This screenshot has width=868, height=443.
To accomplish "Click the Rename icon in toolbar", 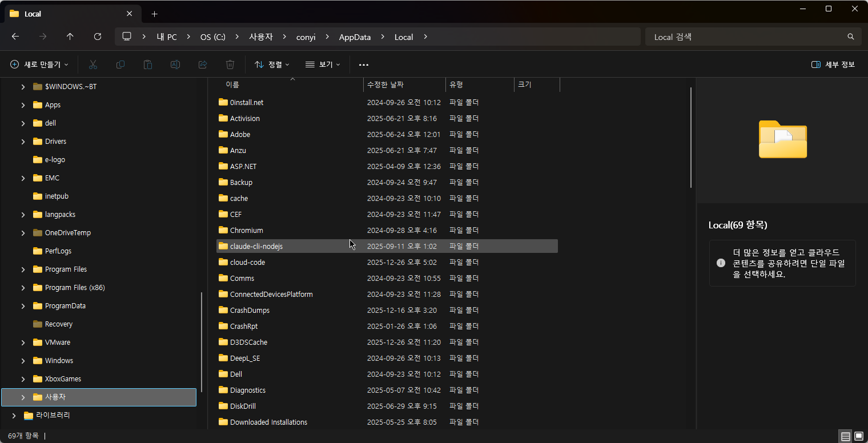I will click(175, 65).
